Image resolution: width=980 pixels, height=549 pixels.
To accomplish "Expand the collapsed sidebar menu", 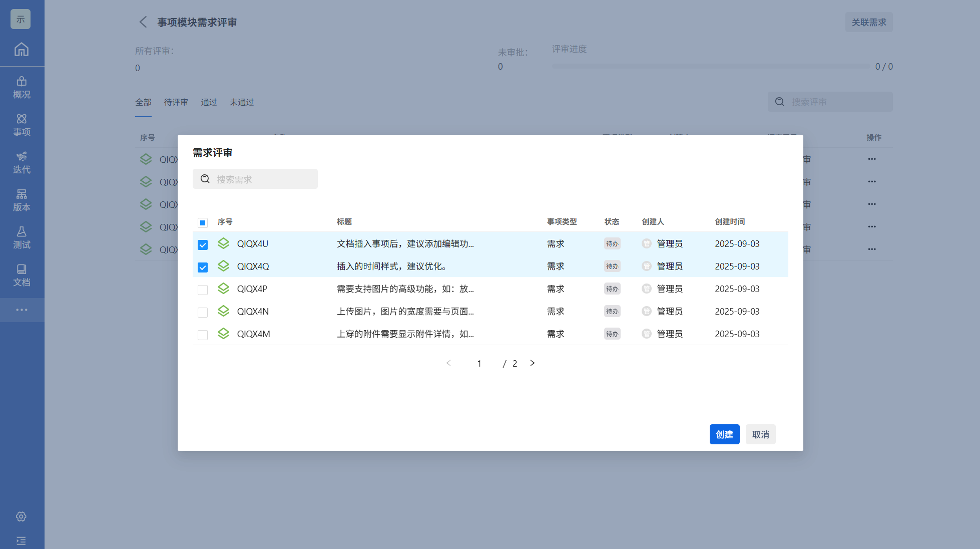I will [21, 540].
